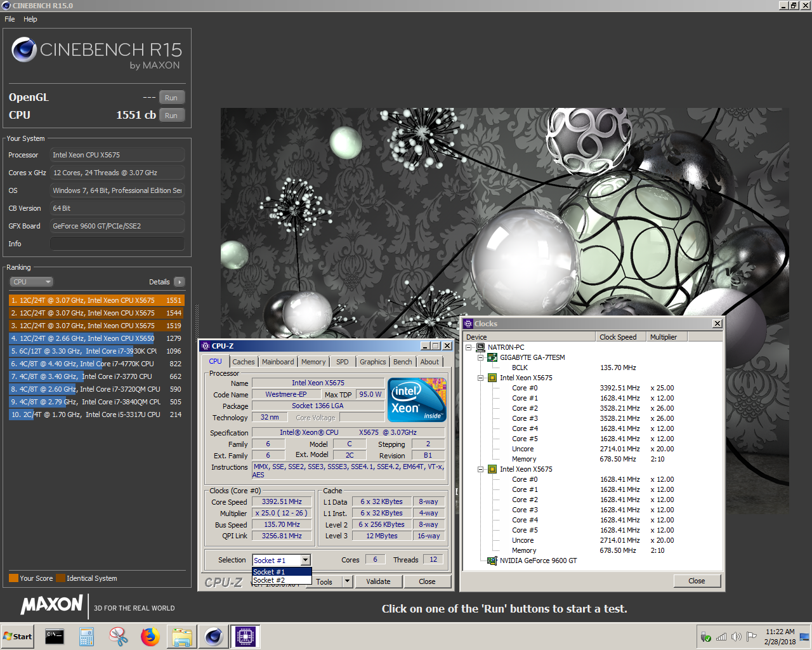Collapse the NATRON-PC tree node

click(x=469, y=347)
